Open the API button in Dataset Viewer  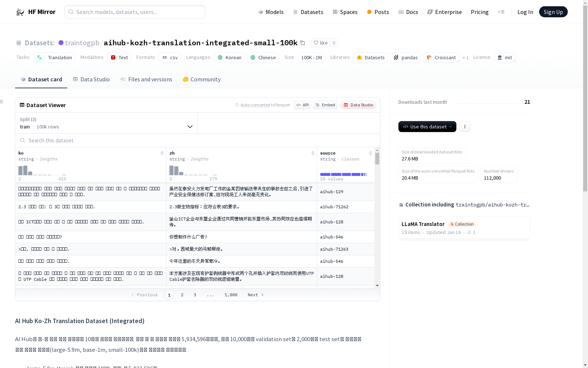coord(302,105)
